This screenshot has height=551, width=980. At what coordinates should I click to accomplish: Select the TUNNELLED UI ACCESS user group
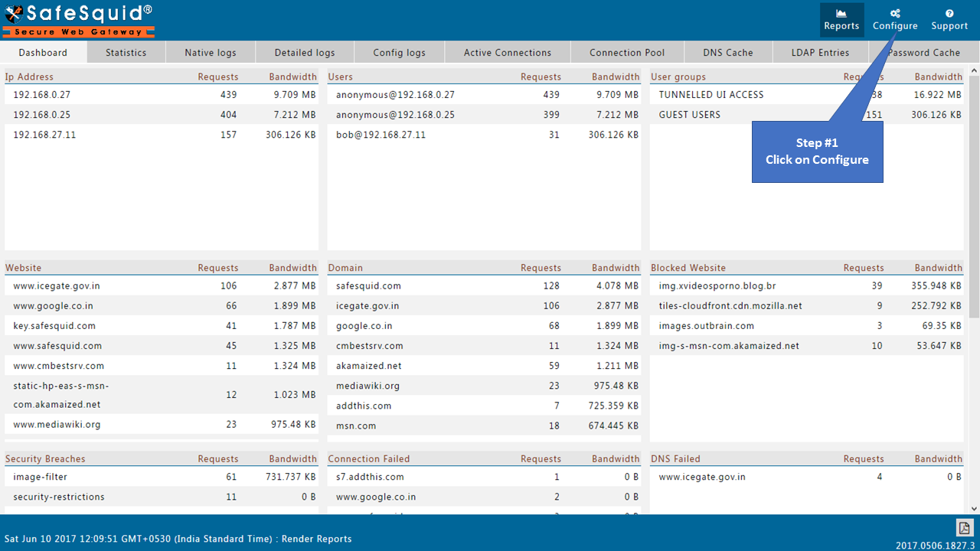coord(709,94)
